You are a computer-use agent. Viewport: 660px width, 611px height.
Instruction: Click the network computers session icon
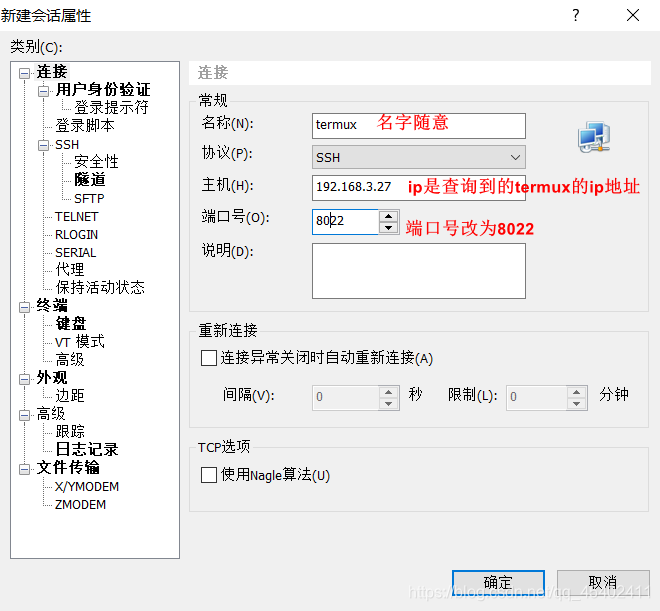594,137
